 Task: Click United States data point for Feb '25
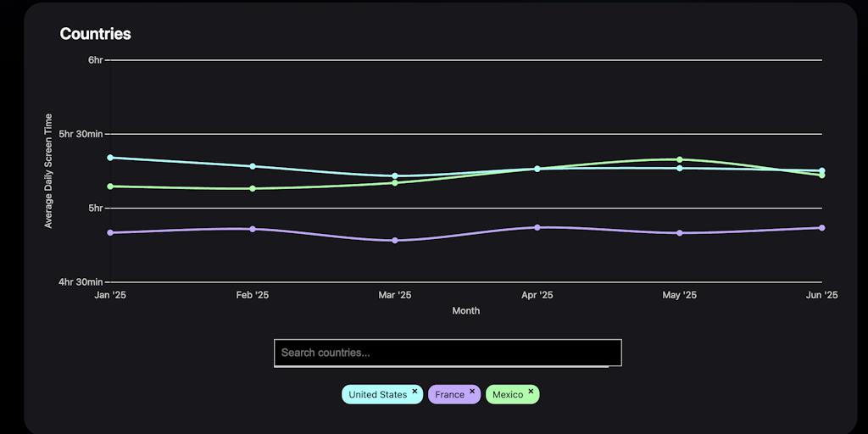[x=253, y=166]
